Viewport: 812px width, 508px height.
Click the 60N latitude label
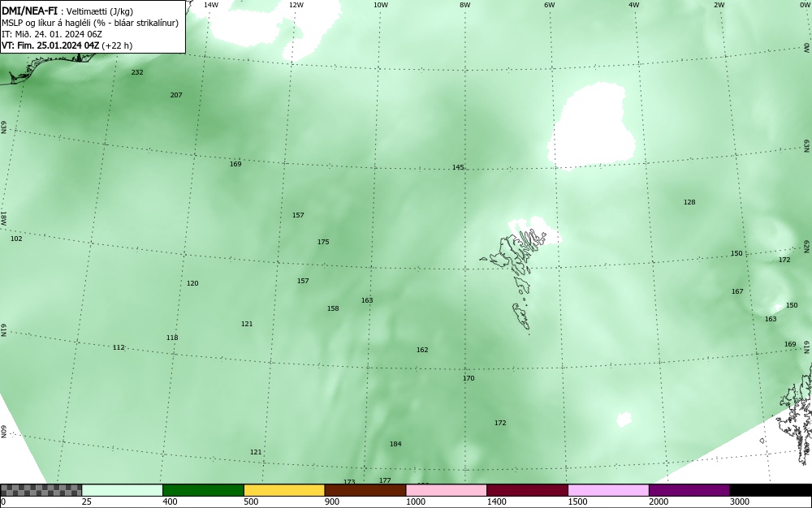pyautogui.click(x=3, y=432)
